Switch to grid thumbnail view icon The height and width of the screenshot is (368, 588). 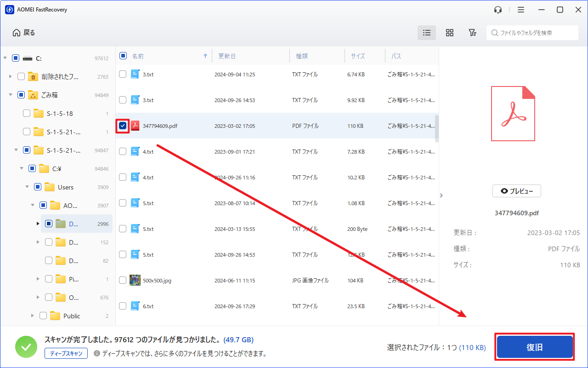pyautogui.click(x=450, y=33)
